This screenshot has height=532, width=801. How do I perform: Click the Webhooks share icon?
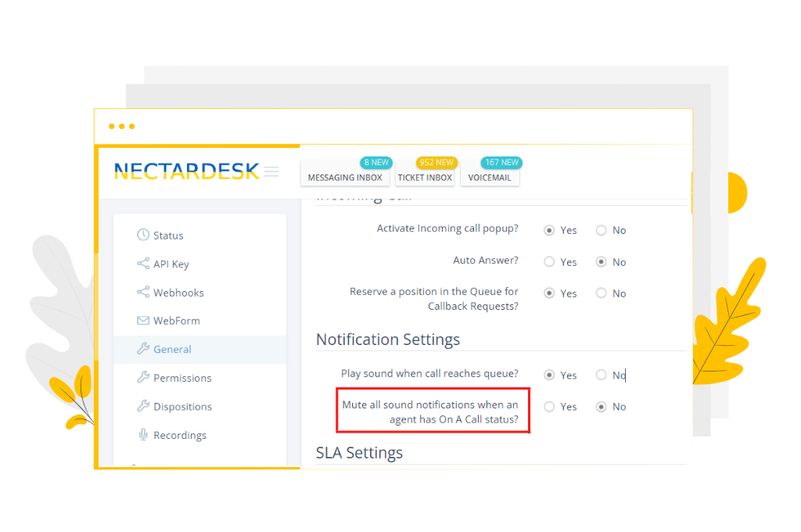tap(143, 293)
